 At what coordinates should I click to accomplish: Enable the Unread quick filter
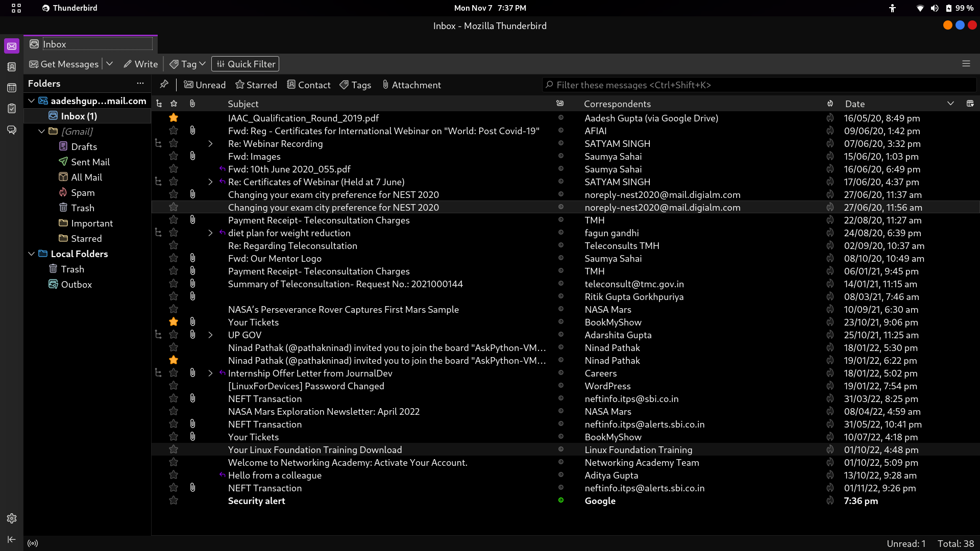coord(205,85)
